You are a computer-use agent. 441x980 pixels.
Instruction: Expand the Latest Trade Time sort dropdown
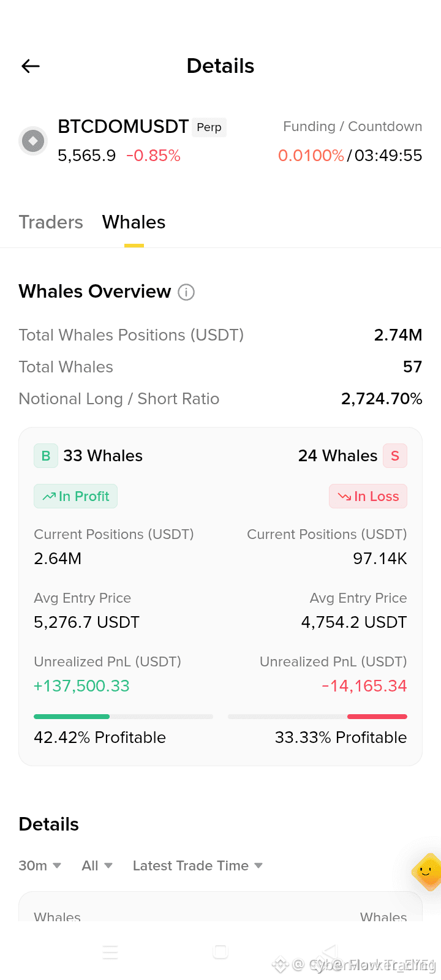click(198, 865)
